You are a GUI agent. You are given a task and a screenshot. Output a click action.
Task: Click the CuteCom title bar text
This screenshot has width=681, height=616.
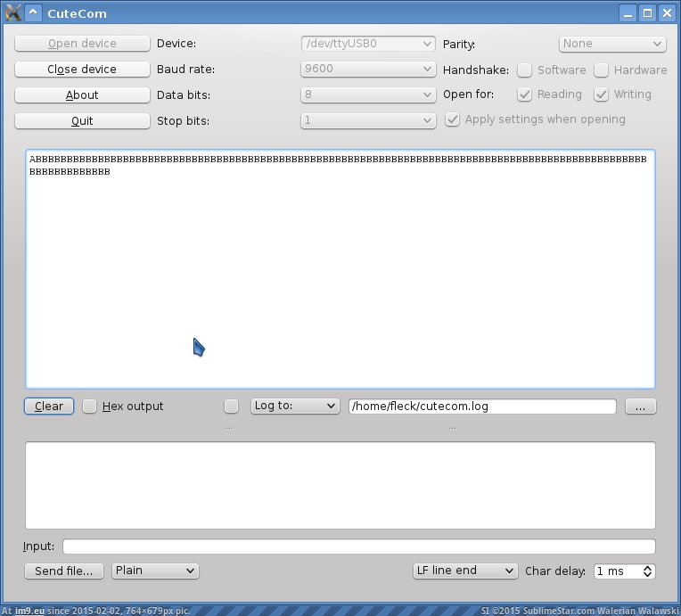click(77, 13)
